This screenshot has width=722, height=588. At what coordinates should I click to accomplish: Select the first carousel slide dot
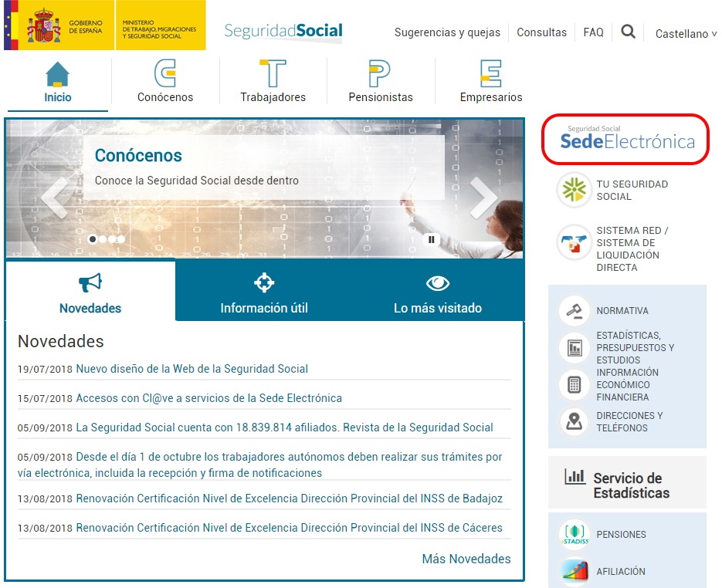[x=93, y=239]
